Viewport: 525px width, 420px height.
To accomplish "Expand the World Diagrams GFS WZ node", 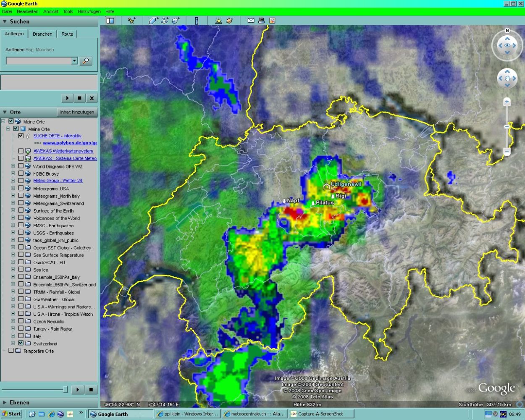I will [x=13, y=166].
